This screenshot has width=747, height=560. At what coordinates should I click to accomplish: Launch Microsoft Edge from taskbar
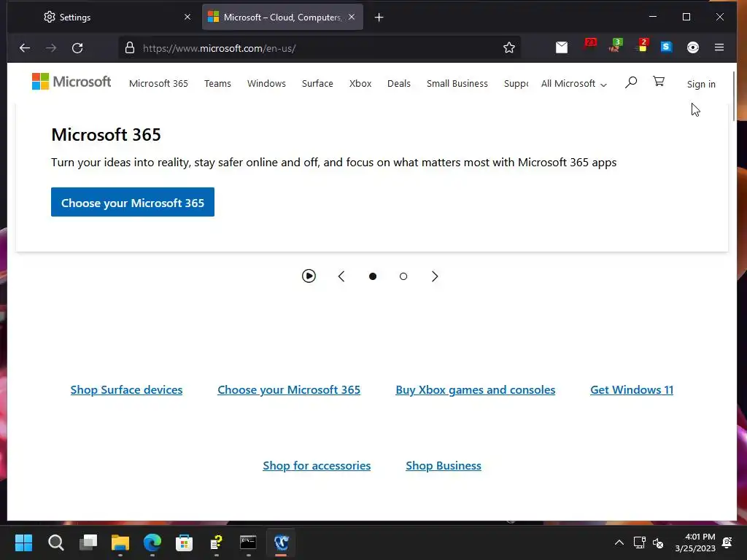coord(152,542)
